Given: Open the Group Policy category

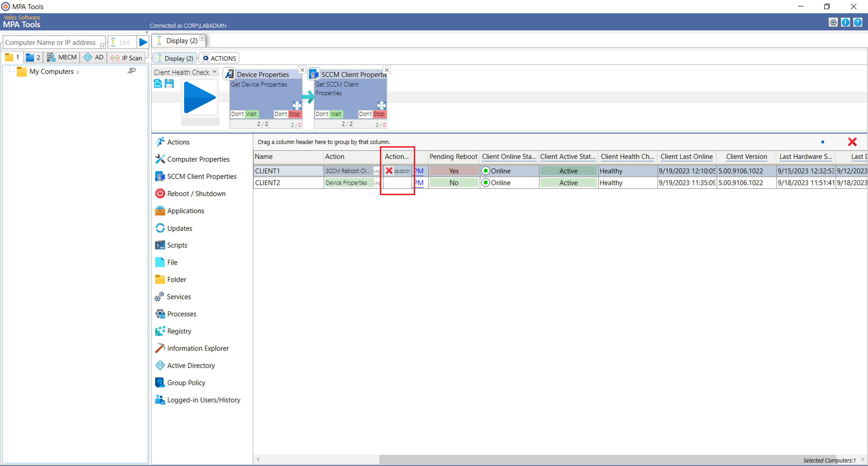Looking at the screenshot, I should [x=180, y=383].
